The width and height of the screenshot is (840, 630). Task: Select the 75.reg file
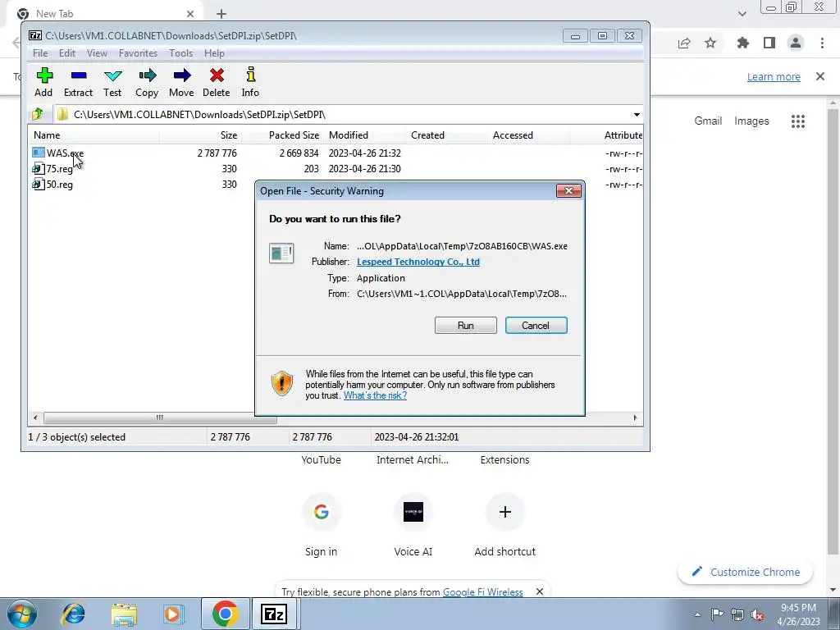(x=52, y=169)
